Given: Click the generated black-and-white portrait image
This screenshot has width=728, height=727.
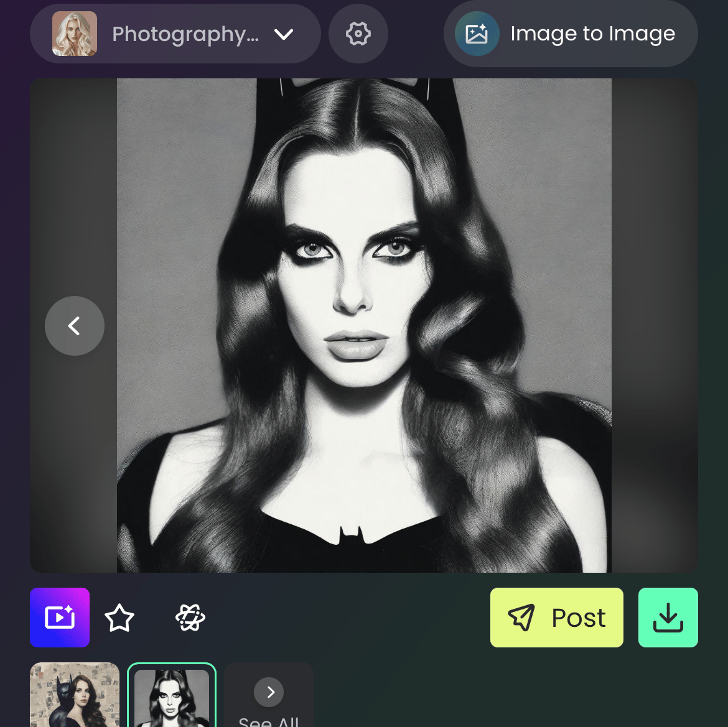Looking at the screenshot, I should [364, 325].
